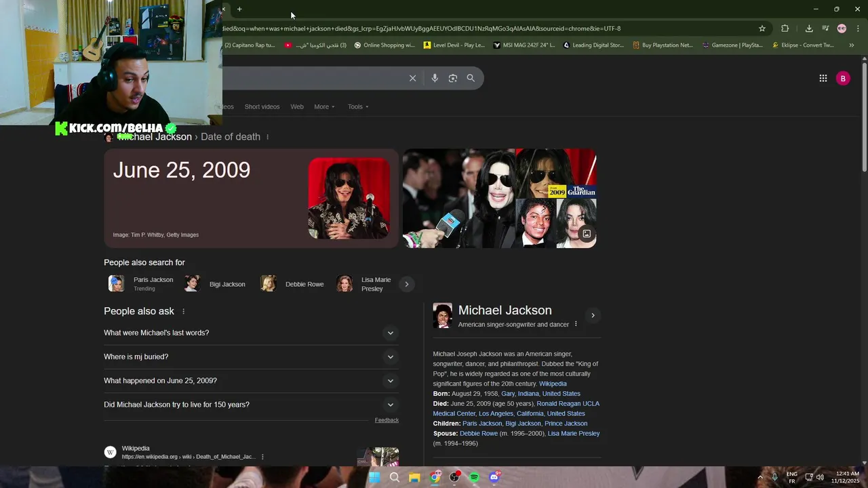Show more bookmarks chevron in bookmarks bar
The width and height of the screenshot is (868, 488).
click(852, 45)
